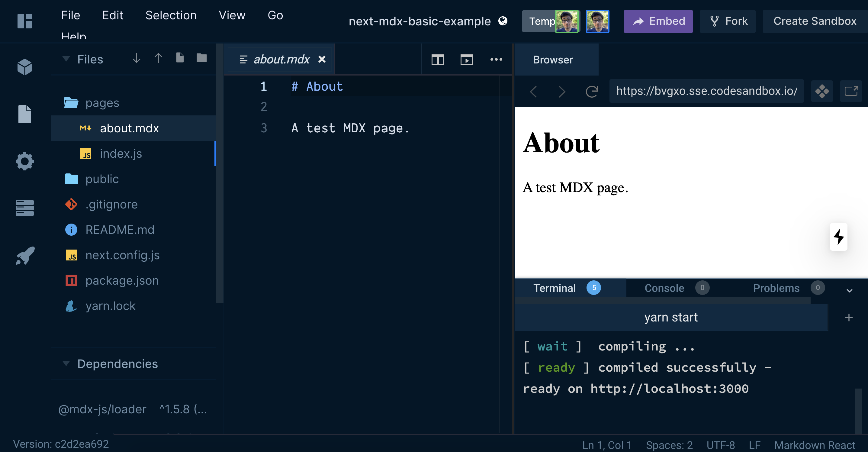The width and height of the screenshot is (868, 452).
Task: Toggle split editor view
Action: point(437,60)
